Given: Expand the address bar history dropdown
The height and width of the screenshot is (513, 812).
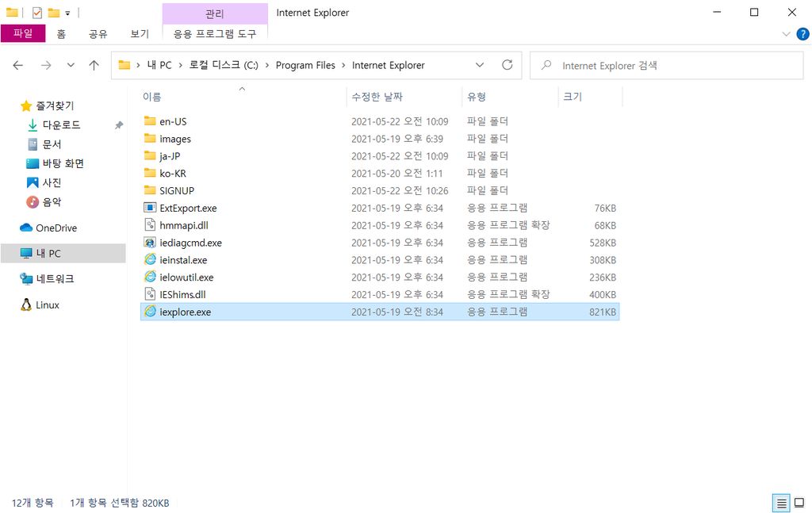Looking at the screenshot, I should [480, 65].
